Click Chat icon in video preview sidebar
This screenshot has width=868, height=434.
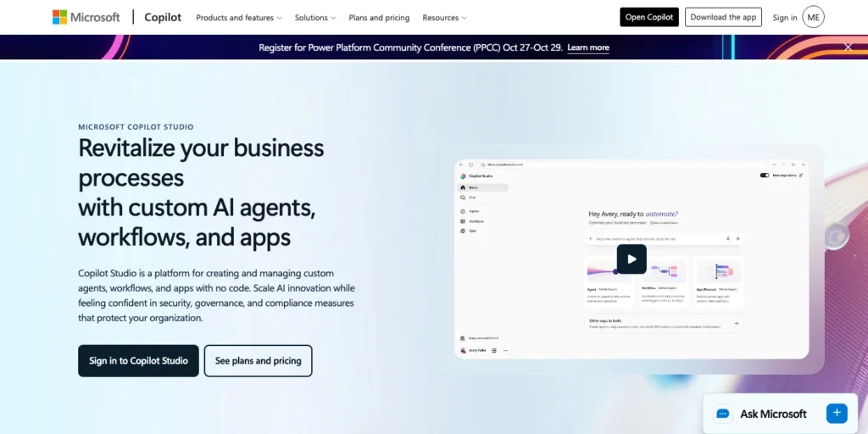click(463, 197)
